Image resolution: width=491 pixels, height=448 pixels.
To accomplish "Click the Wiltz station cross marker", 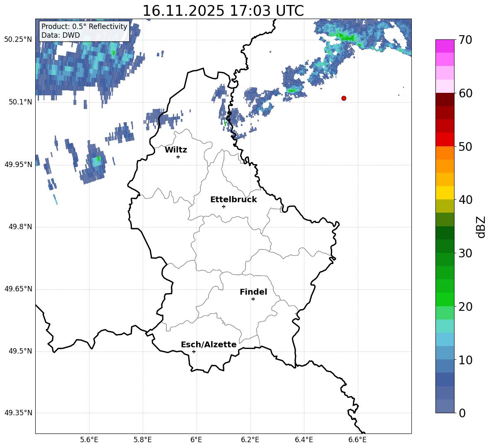I will [178, 157].
